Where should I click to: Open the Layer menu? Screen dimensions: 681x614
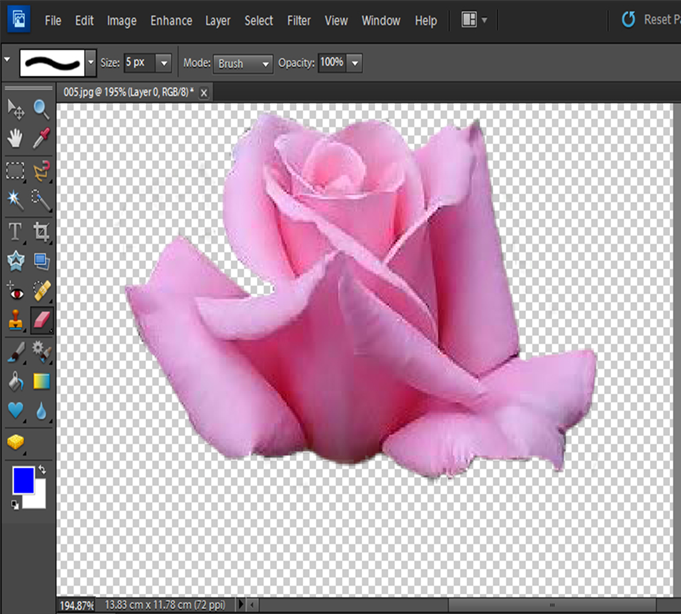click(218, 20)
